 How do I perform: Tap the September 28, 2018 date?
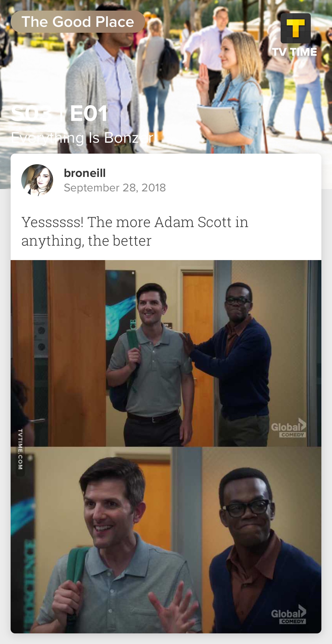click(x=115, y=188)
